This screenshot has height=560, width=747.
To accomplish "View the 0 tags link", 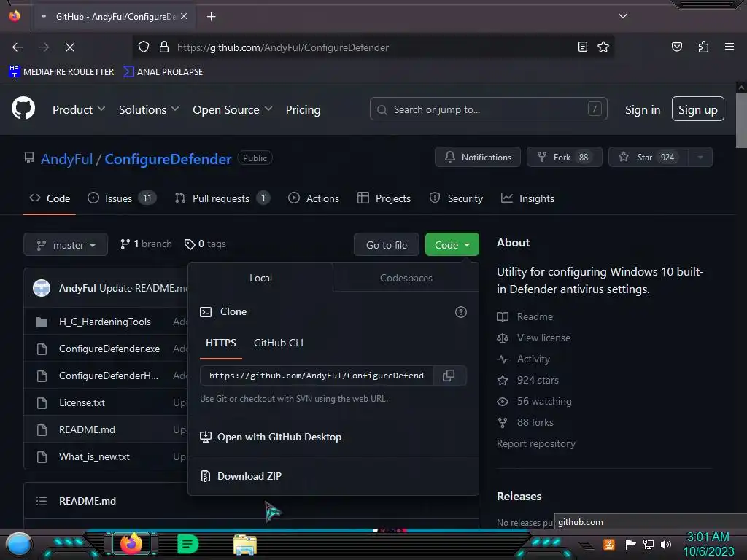I will click(205, 244).
